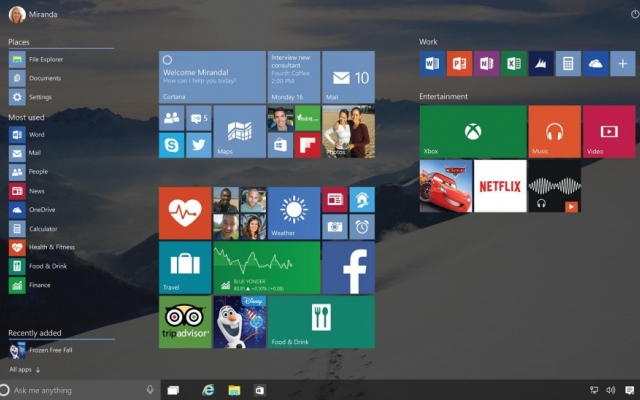Open the Alarms clock tile
The image size is (640, 400).
pyautogui.click(x=362, y=227)
